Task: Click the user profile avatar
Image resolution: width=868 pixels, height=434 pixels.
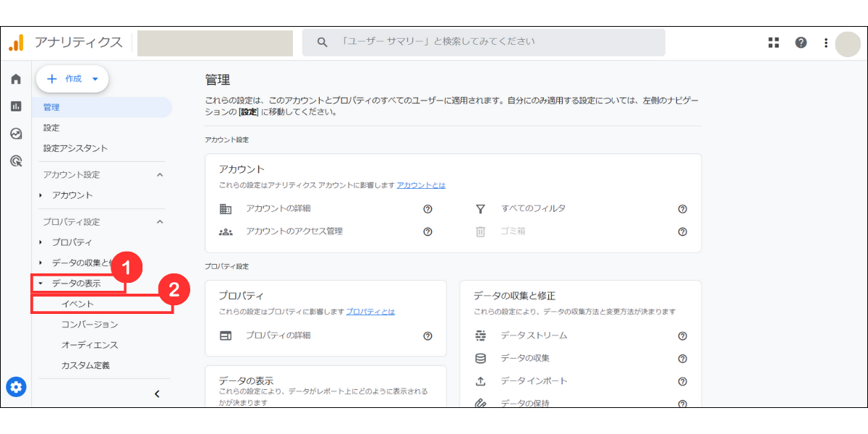Action: pos(848,43)
